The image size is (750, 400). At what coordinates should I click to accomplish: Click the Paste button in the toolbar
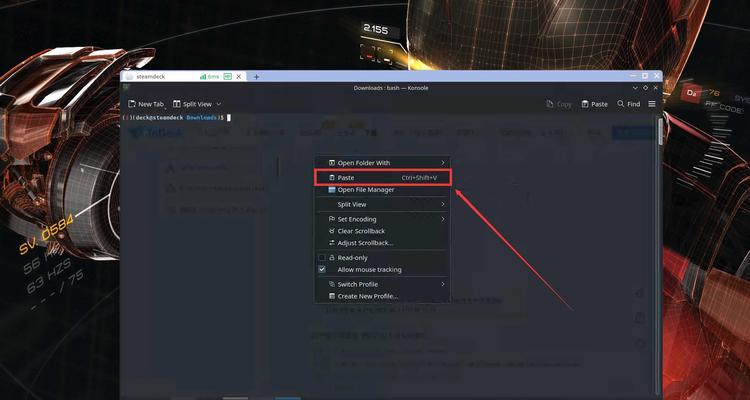tap(595, 104)
